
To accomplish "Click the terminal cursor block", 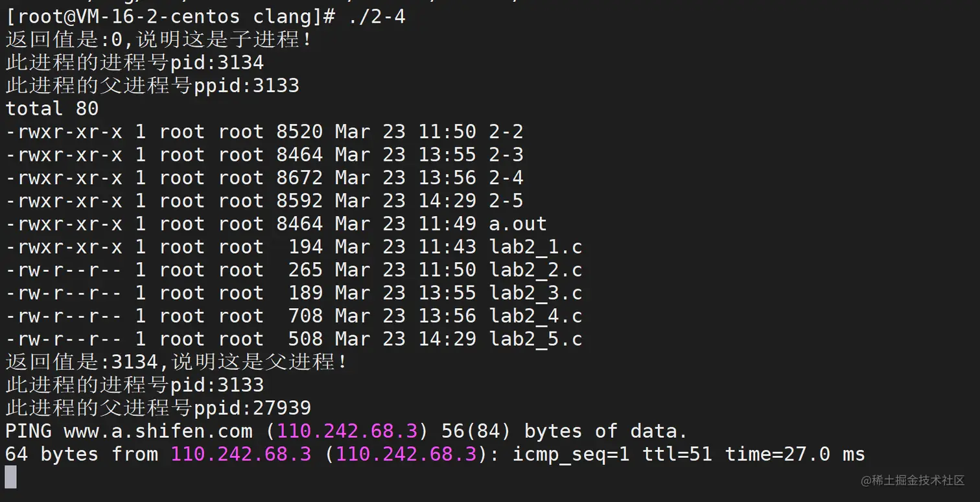I will [10, 477].
